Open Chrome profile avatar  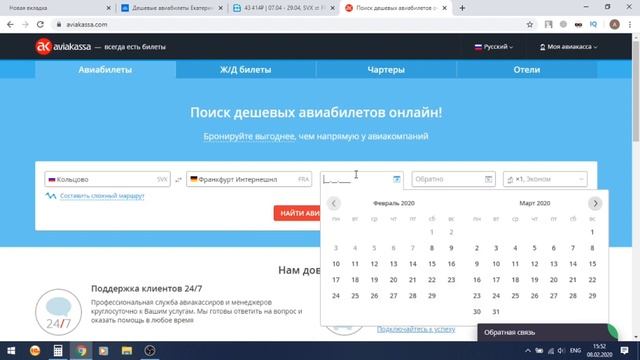point(614,24)
